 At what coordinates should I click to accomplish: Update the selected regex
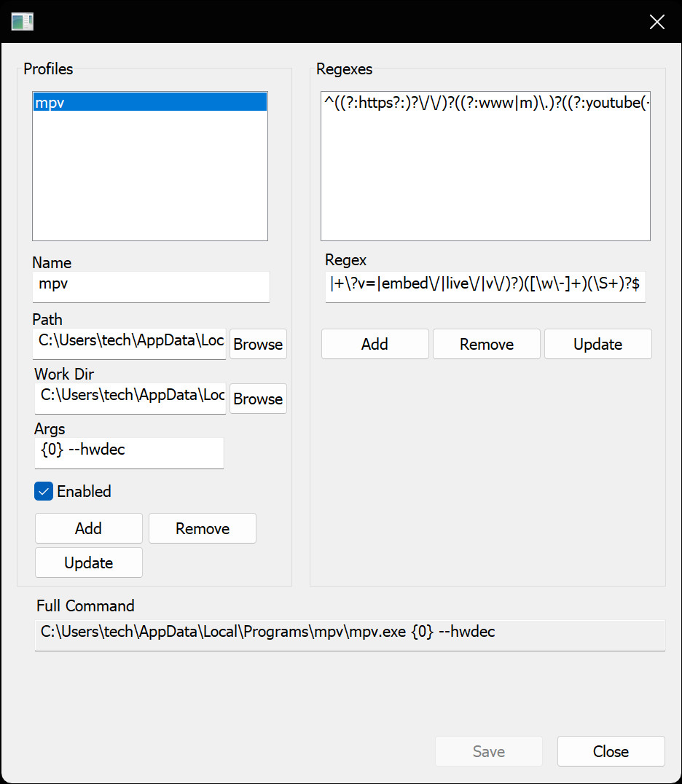[x=597, y=344]
